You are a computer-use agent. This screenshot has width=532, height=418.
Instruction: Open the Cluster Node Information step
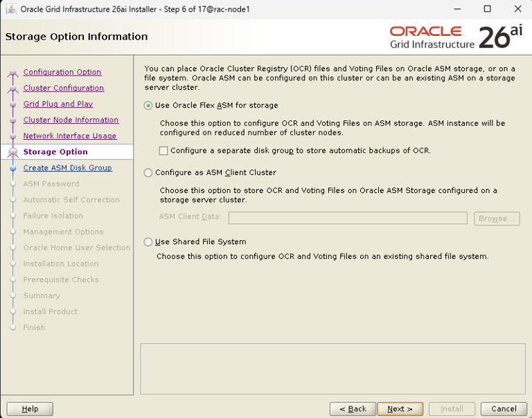pyautogui.click(x=71, y=120)
